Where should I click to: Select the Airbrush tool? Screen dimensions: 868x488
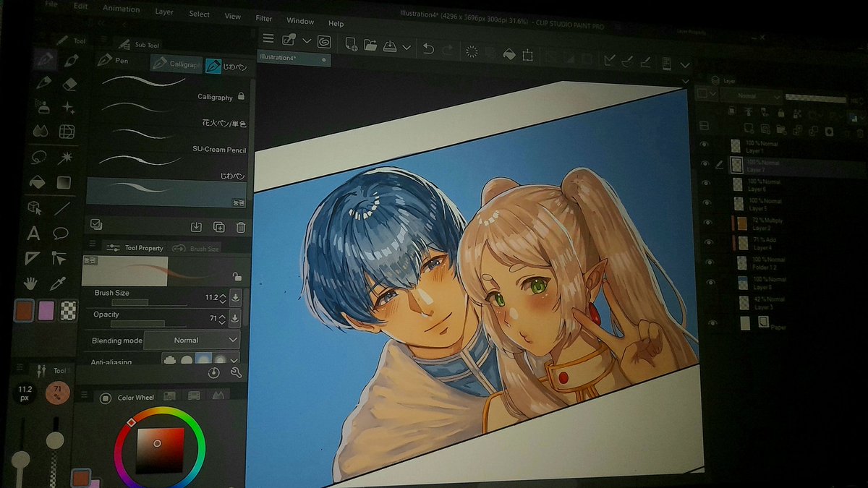[x=43, y=108]
